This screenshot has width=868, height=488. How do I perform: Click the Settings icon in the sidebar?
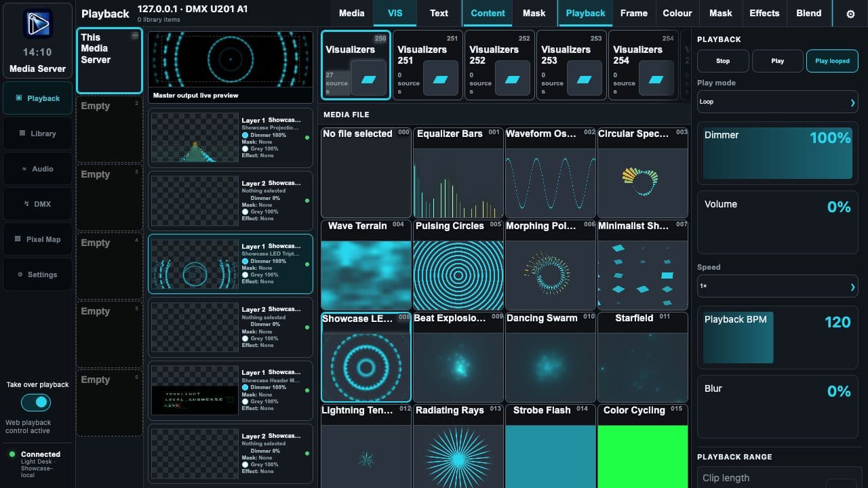click(20, 274)
